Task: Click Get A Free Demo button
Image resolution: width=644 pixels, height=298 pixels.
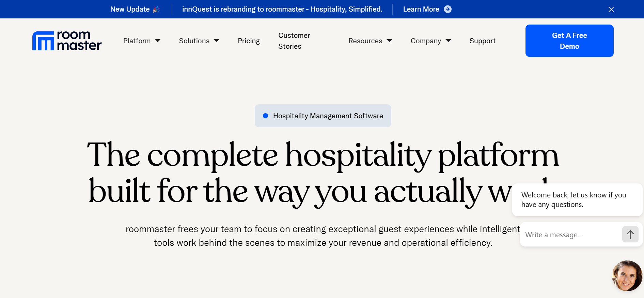Action: pos(569,41)
